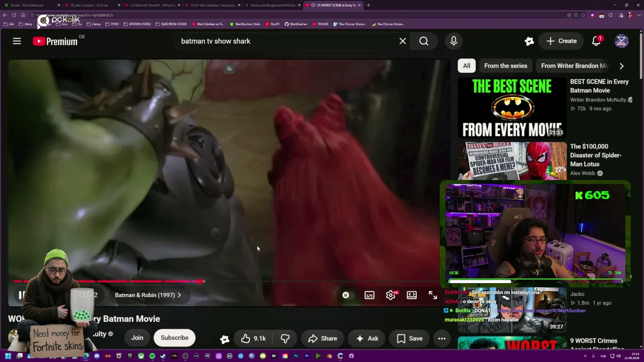Select the "All" filter chip
644x362 pixels.
click(x=466, y=66)
